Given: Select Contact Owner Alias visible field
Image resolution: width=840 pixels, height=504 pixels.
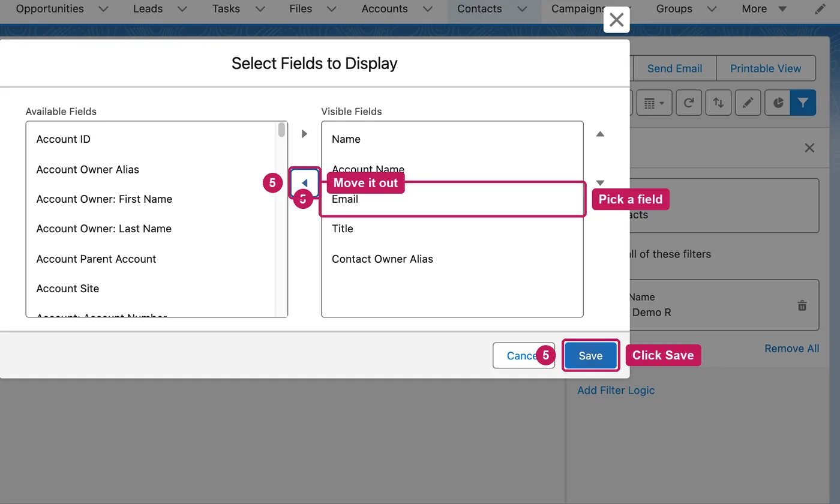Looking at the screenshot, I should [x=452, y=259].
